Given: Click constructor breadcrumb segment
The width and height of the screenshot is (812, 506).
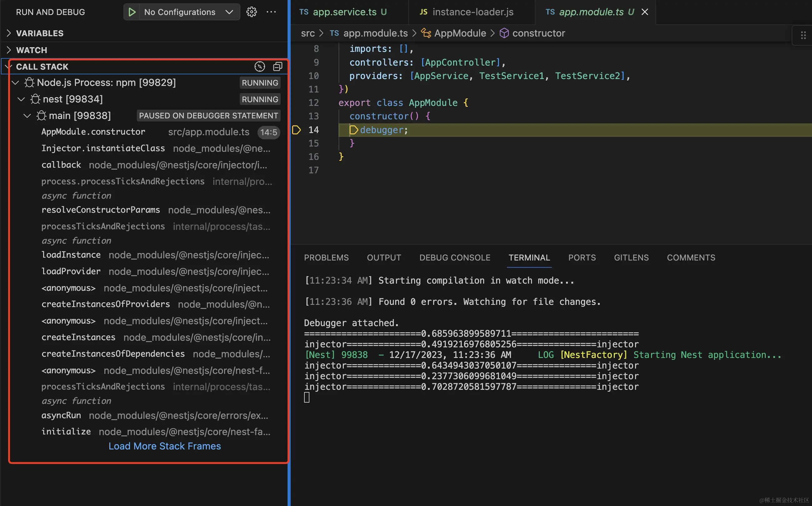Looking at the screenshot, I should pyautogui.click(x=539, y=33).
